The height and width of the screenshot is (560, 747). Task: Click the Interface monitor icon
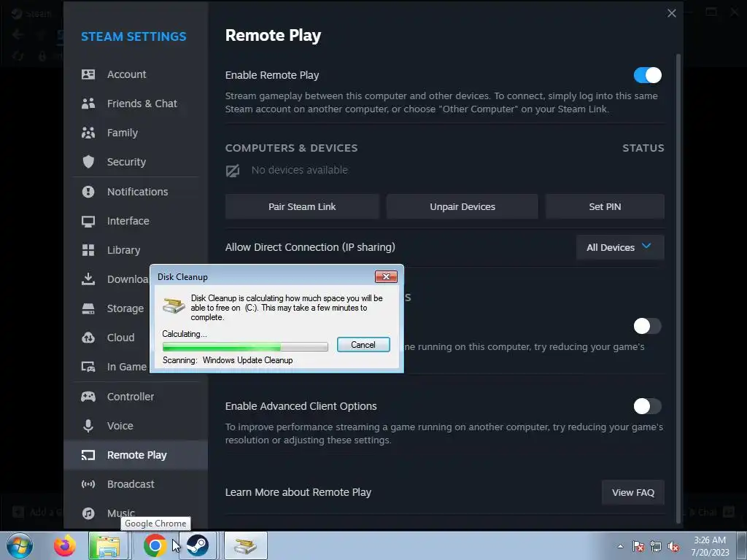88,221
